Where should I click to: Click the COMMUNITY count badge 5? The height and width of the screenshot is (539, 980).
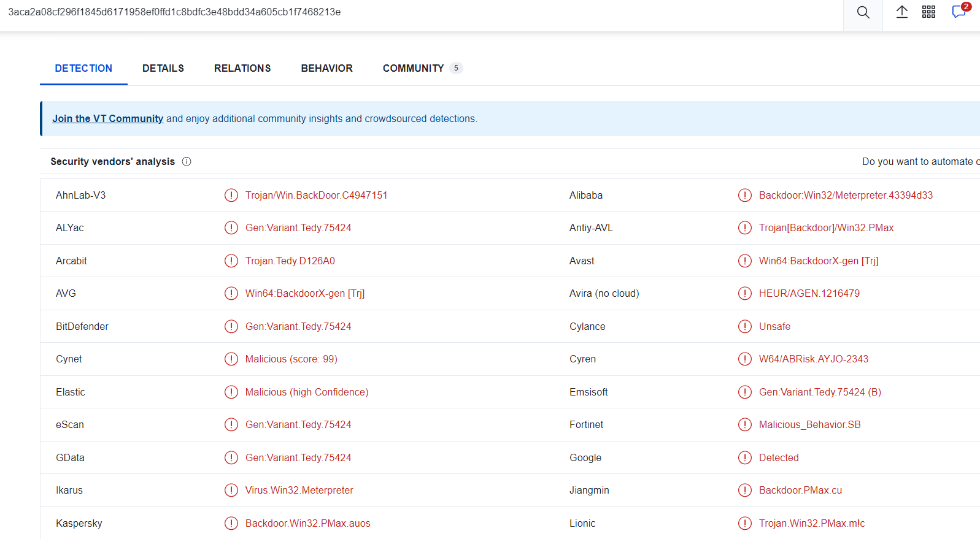[456, 68]
